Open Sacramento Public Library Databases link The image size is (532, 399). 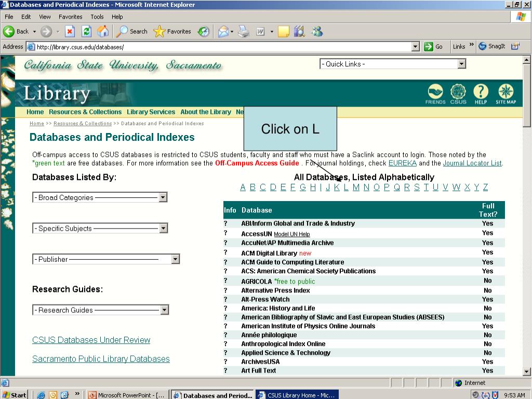[101, 359]
